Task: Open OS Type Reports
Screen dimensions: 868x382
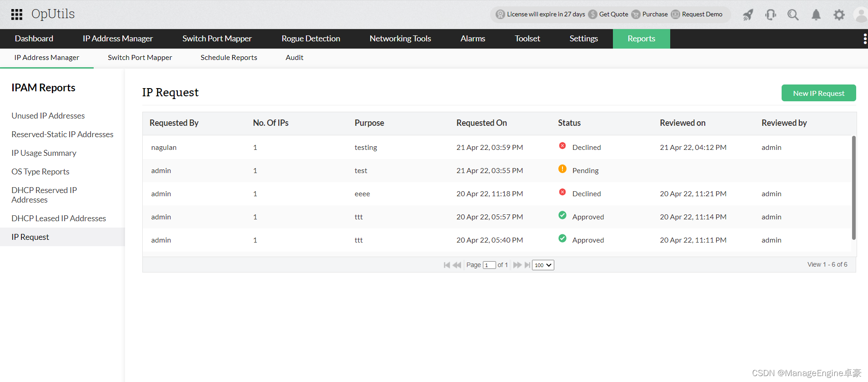Action: pos(40,172)
